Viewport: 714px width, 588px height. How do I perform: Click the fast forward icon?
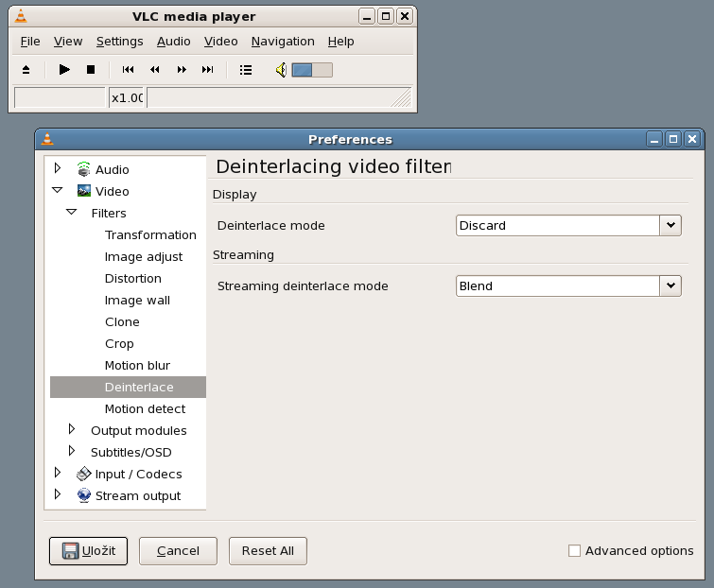[182, 70]
